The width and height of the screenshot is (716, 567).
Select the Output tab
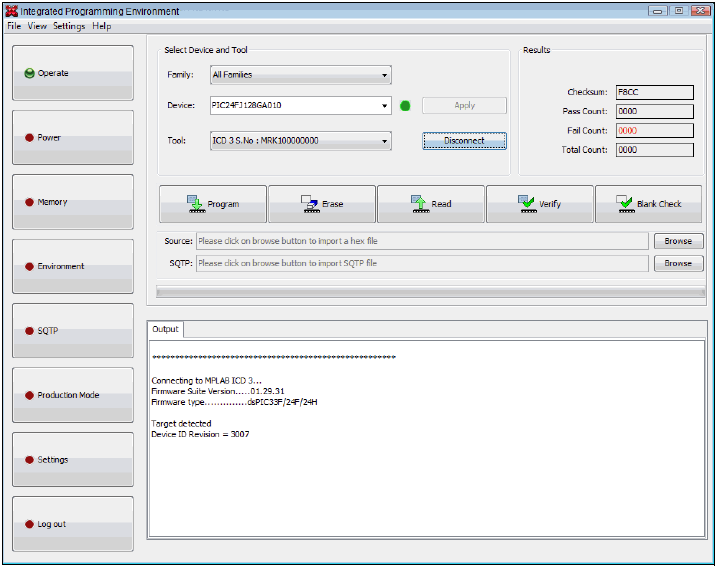(165, 329)
